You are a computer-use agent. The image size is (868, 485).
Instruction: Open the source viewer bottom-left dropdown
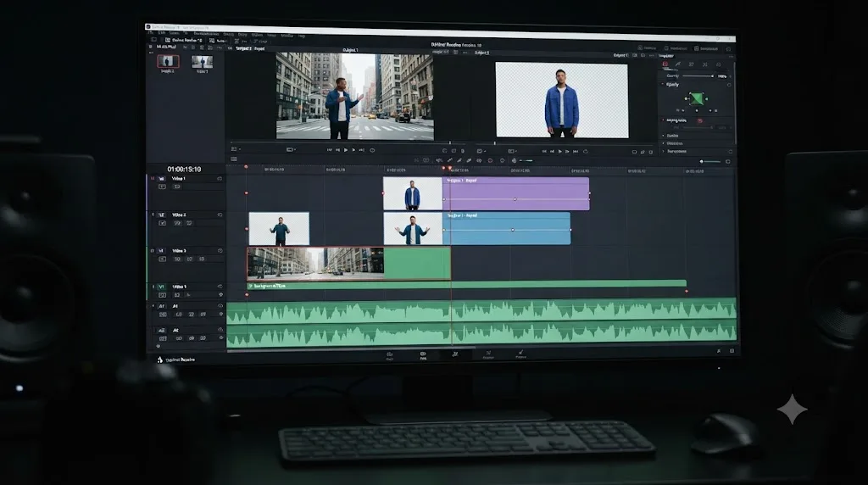pos(236,149)
